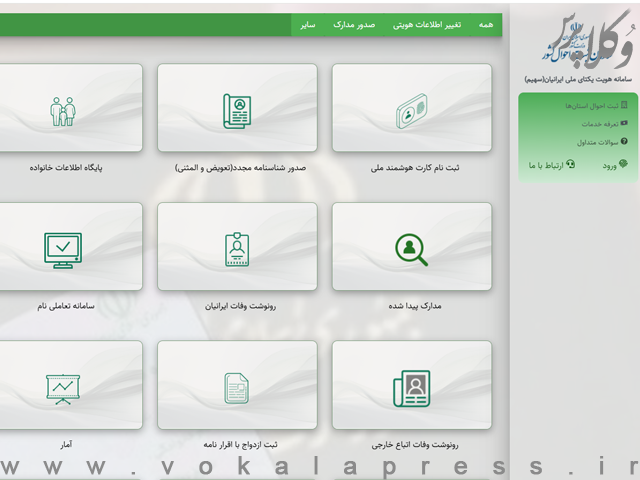Click the ورود (Login) link
This screenshot has height=480, width=640.
[614, 164]
